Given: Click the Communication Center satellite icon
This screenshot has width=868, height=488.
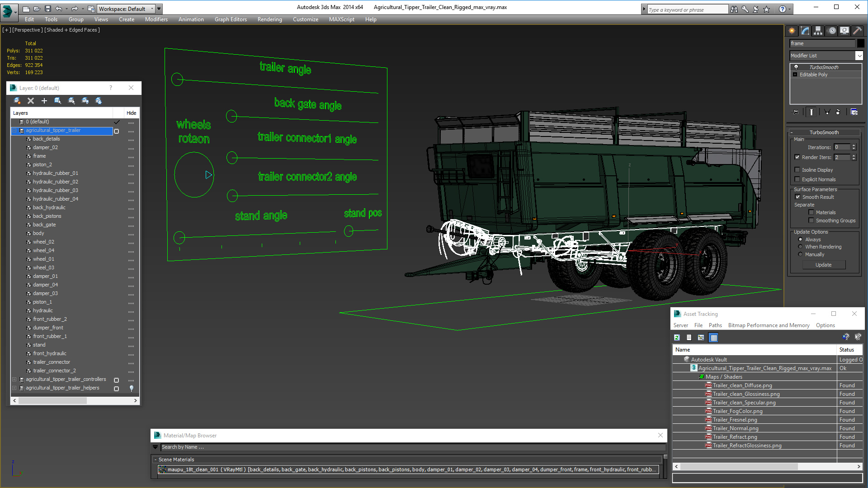Looking at the screenshot, I should [755, 9].
